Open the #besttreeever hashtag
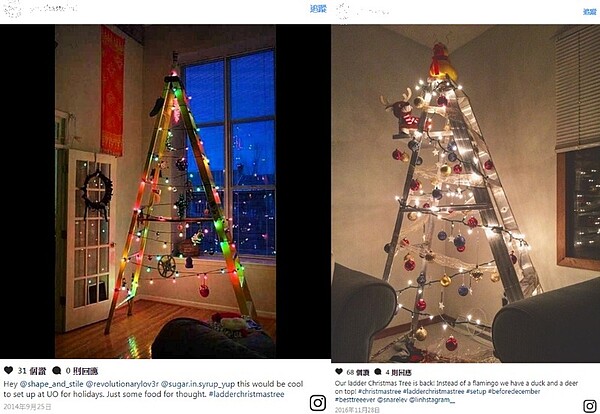600x414 pixels. pos(355,399)
